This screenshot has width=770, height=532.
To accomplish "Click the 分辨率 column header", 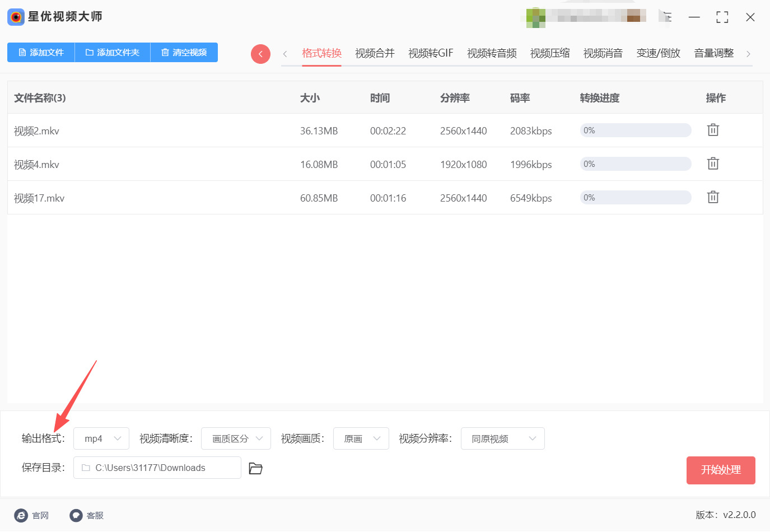I will [x=455, y=98].
